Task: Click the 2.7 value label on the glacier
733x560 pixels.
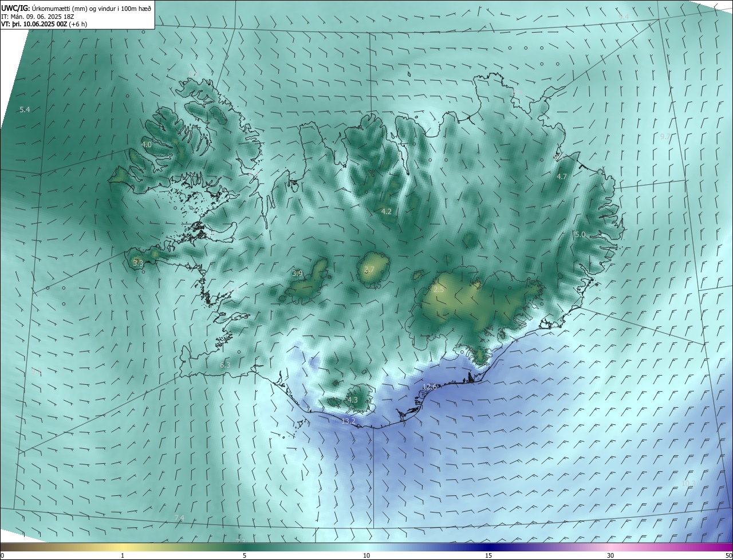Action: point(369,270)
